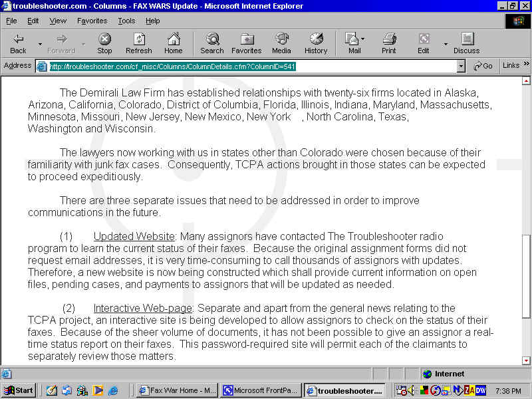Select the IE logo throbber icon
Screen dimensions: 532x399
point(518,21)
